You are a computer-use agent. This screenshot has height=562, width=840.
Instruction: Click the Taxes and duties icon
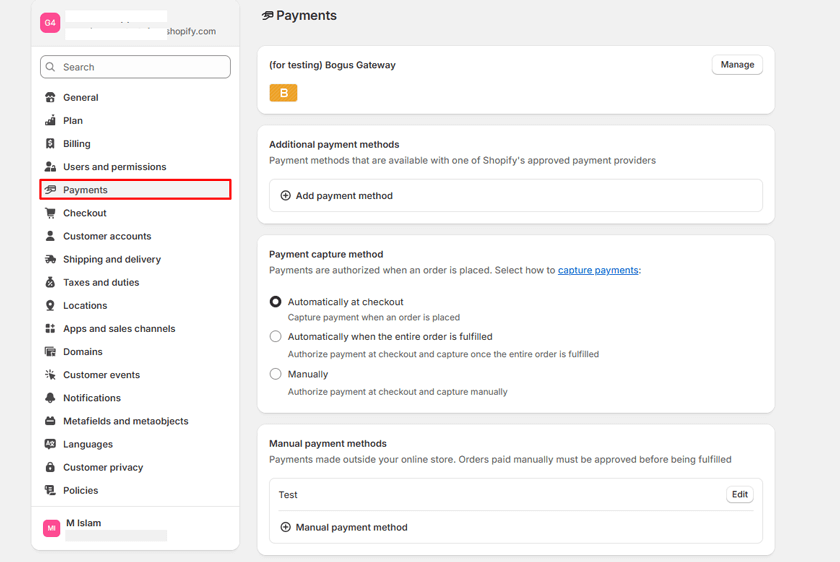click(x=50, y=282)
